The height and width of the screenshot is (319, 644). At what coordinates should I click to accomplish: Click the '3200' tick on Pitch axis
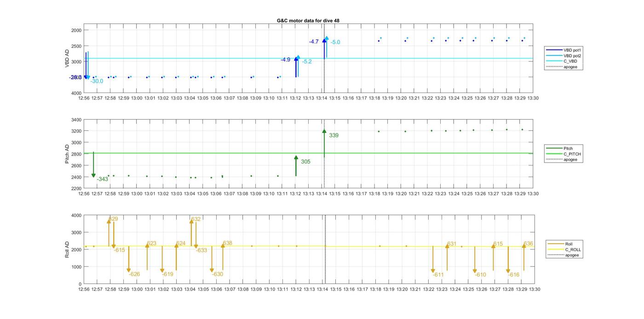point(77,131)
